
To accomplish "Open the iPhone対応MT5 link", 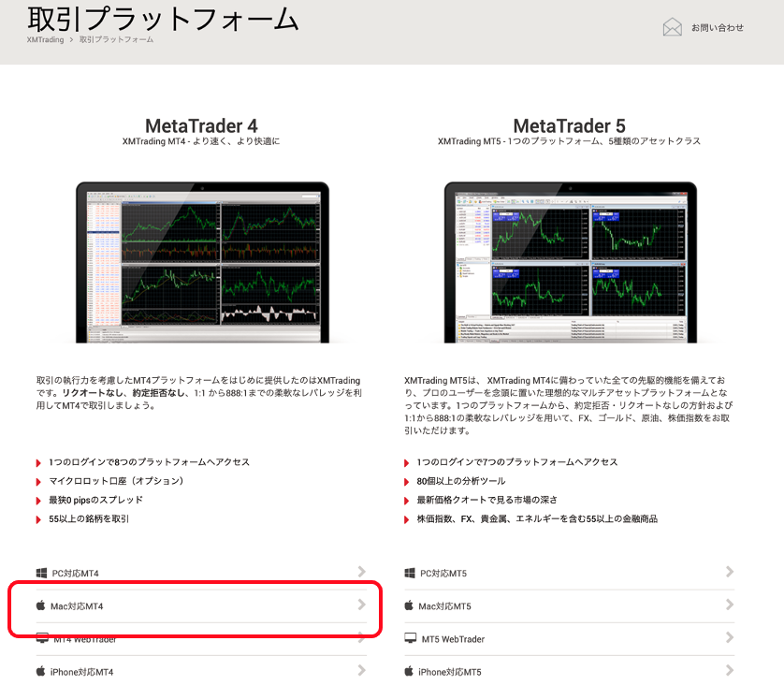I will 449,672.
